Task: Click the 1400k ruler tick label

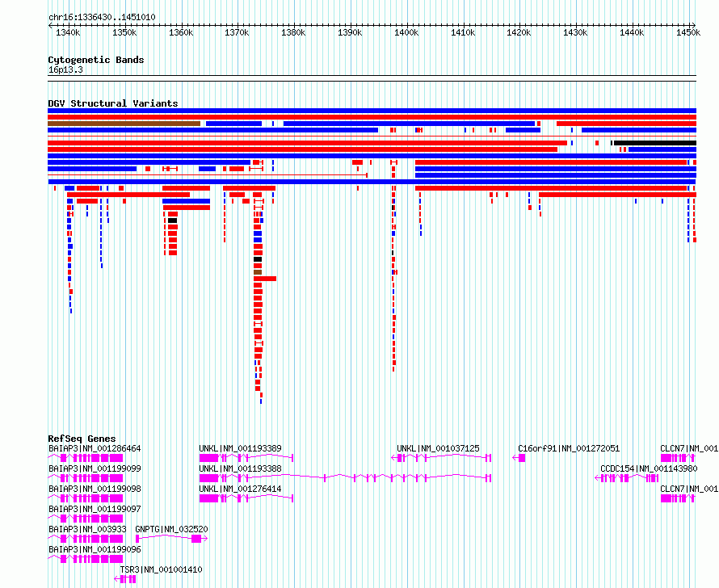Action: tap(406, 32)
